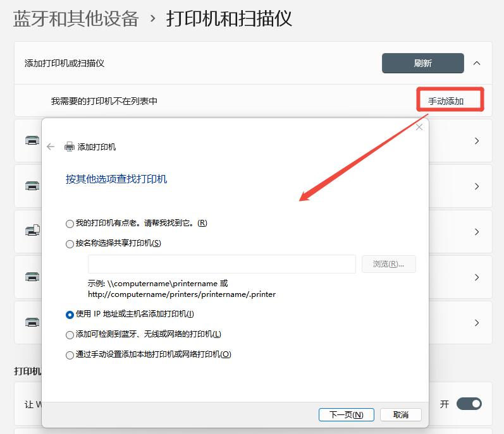The width and height of the screenshot is (504, 434).
Task: Collapse the 添加打印机或扫描仪 section chevron
Action: (477, 63)
